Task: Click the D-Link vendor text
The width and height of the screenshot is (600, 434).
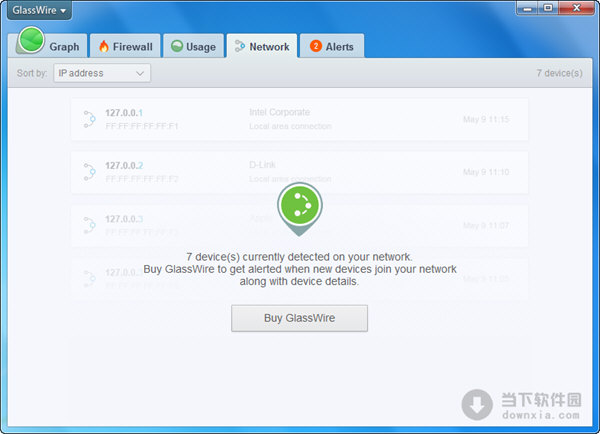Action: click(262, 165)
